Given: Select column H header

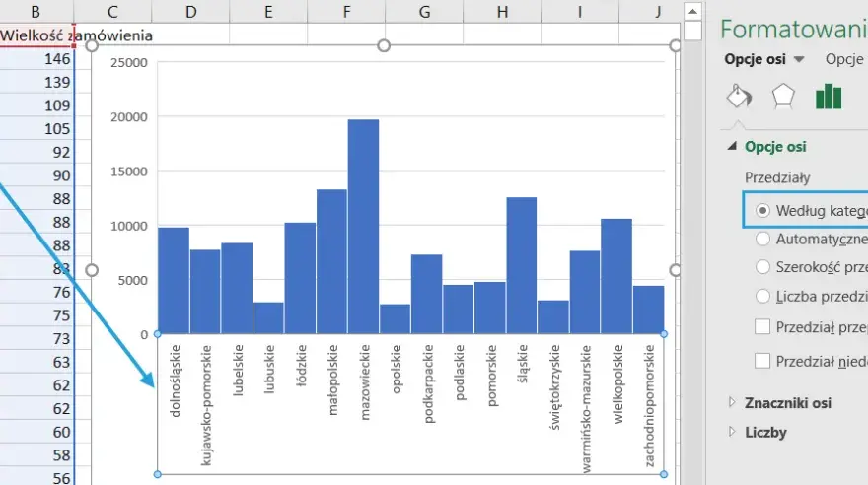Looking at the screenshot, I should [502, 11].
